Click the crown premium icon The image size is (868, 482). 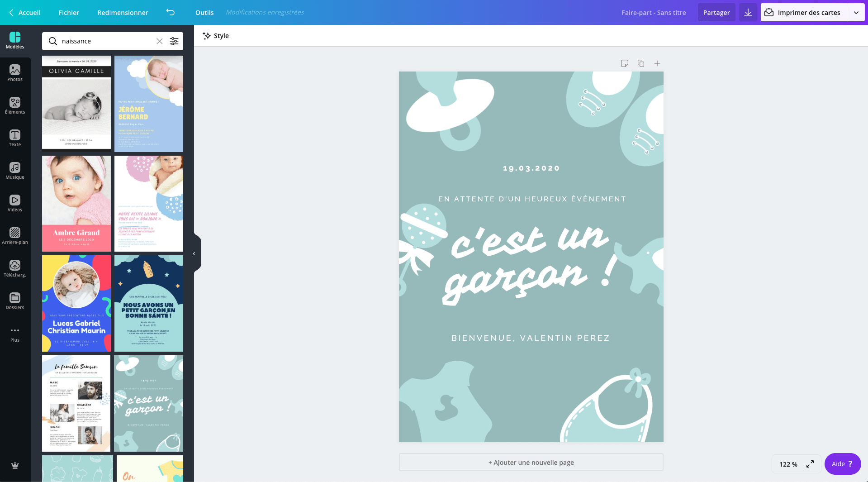pos(15,465)
